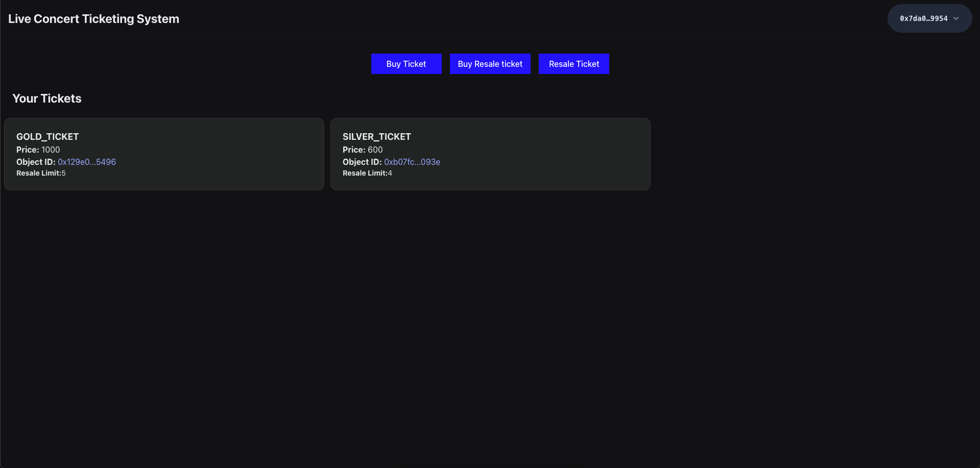Click the Buy Ticket button

(x=406, y=64)
